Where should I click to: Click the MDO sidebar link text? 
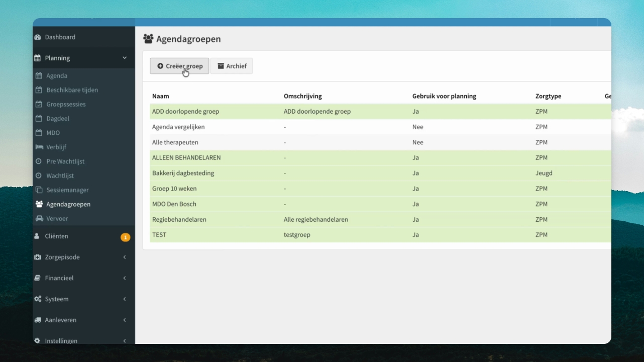pyautogui.click(x=53, y=133)
